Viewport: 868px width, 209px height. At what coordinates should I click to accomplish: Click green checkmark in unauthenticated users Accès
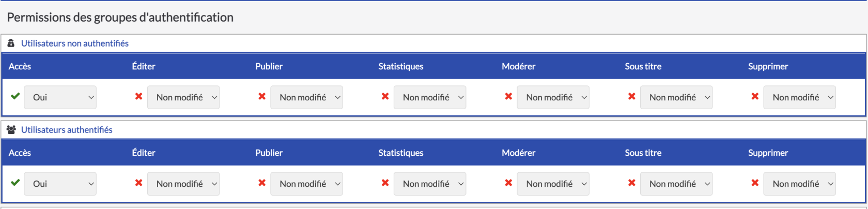pyautogui.click(x=16, y=96)
